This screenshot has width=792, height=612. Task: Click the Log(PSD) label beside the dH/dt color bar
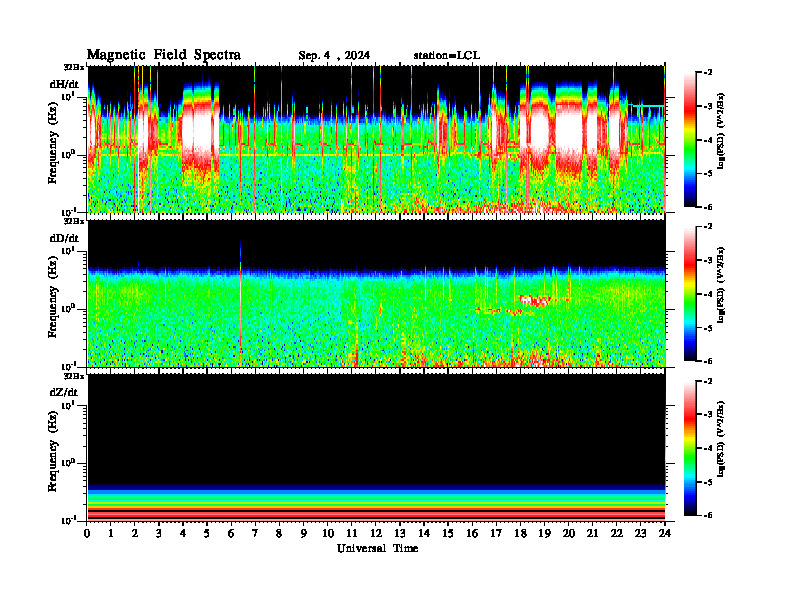pyautogui.click(x=721, y=131)
